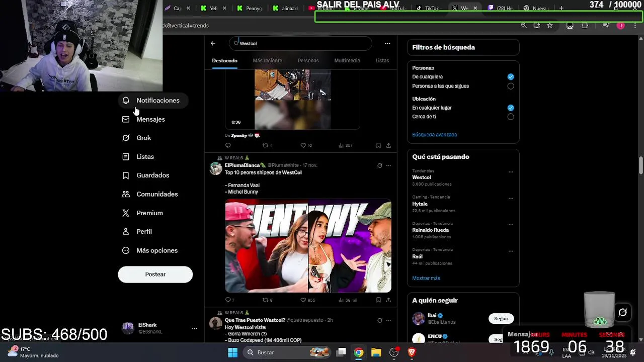The height and width of the screenshot is (362, 644).
Task: Select 'Cerca de ti' location filter
Action: click(511, 117)
